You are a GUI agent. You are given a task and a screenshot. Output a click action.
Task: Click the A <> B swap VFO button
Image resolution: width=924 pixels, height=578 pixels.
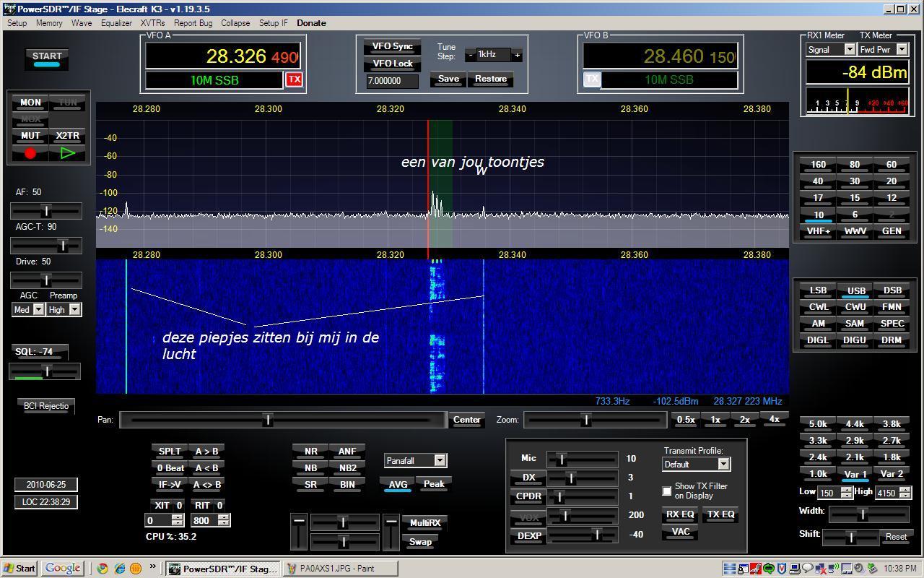point(206,485)
